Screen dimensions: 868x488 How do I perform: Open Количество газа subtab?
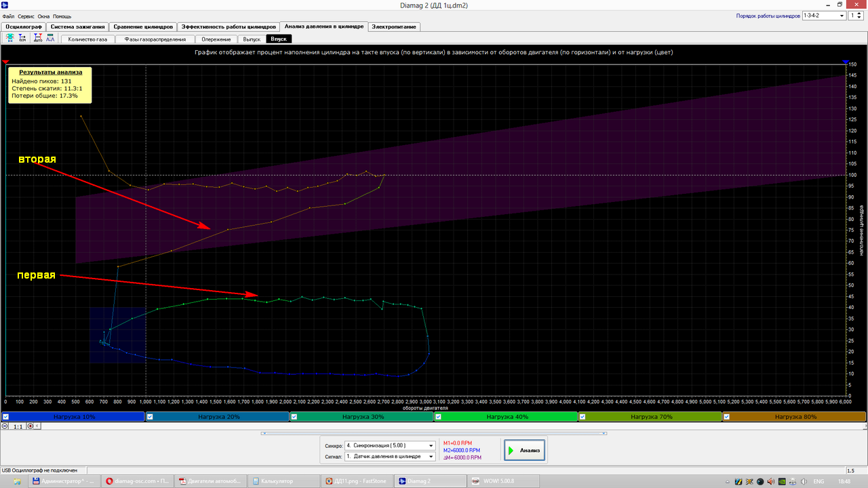87,39
